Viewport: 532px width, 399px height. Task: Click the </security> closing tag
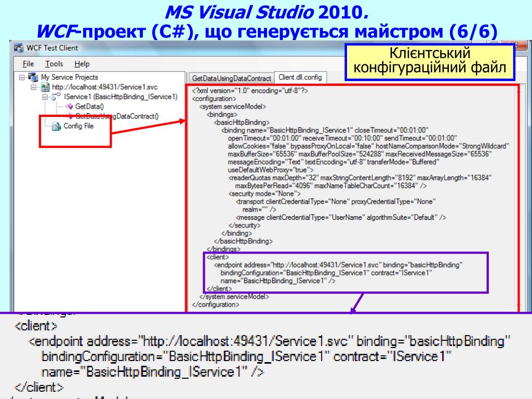tap(244, 225)
